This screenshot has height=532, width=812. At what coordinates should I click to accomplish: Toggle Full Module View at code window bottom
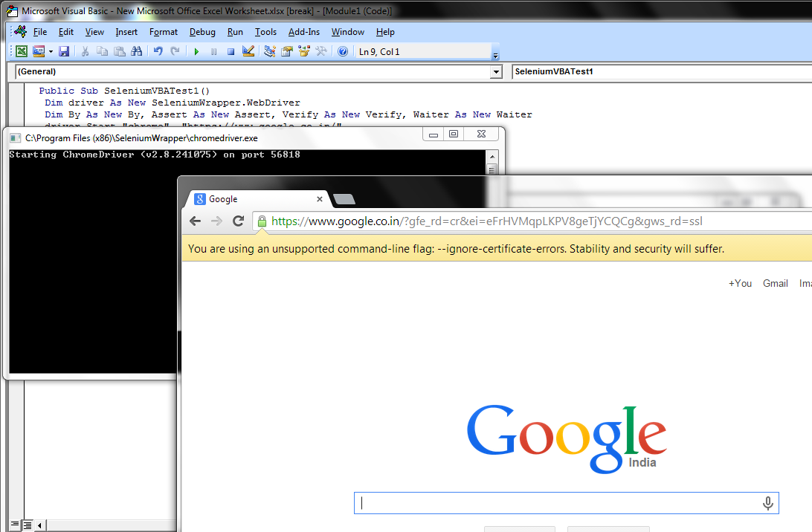coord(27,525)
